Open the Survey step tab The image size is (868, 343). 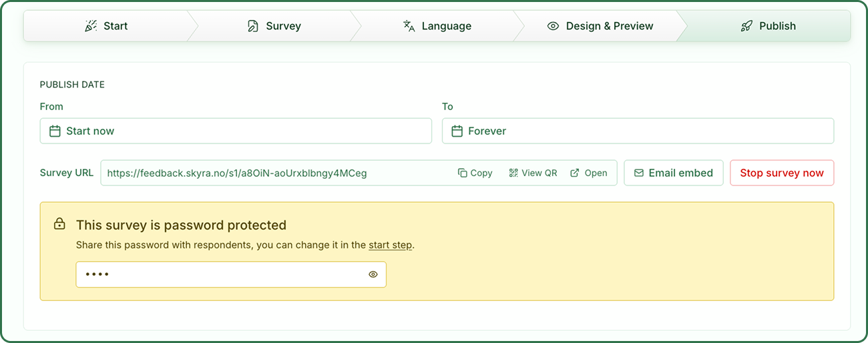(x=274, y=26)
